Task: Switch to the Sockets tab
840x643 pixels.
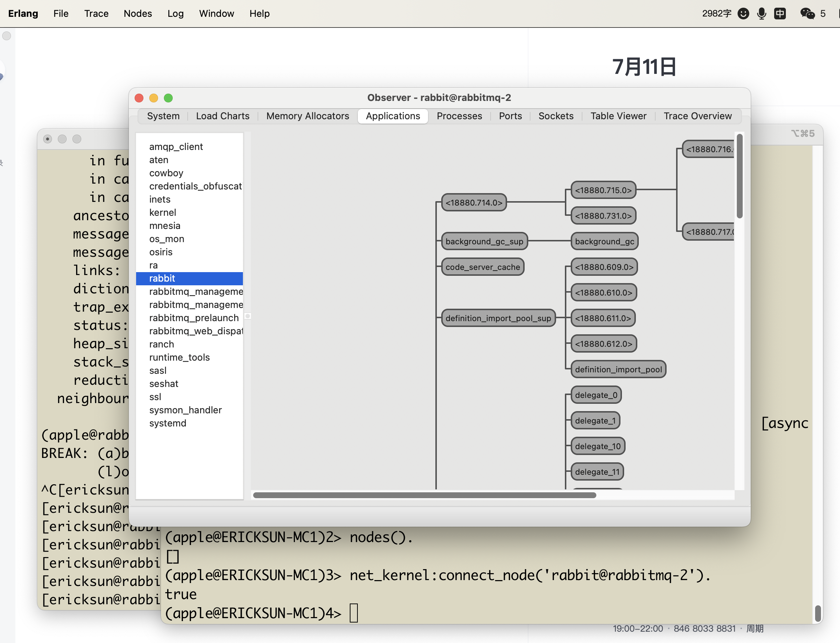Action: (555, 116)
